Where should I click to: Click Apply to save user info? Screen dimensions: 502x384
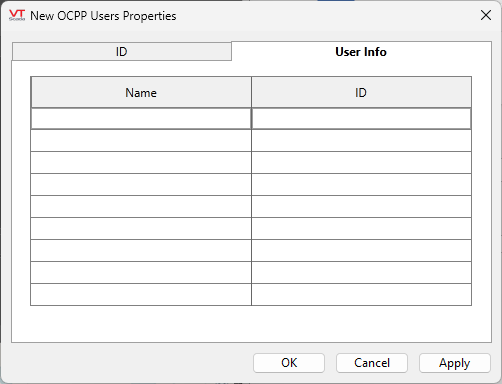pos(455,363)
